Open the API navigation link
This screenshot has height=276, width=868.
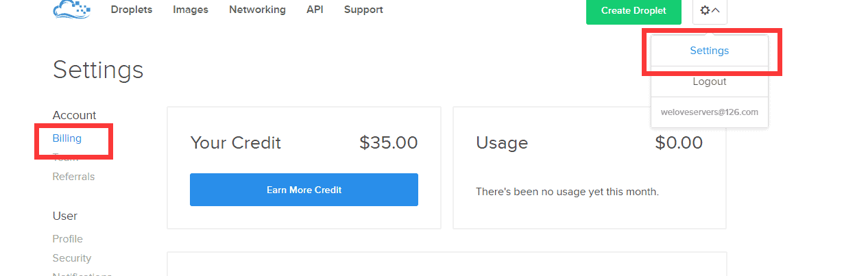[315, 10]
